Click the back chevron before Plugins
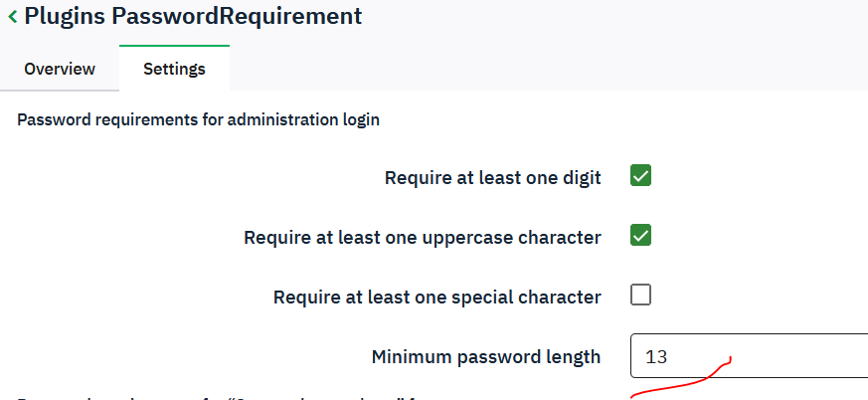868x400 pixels. tap(12, 16)
